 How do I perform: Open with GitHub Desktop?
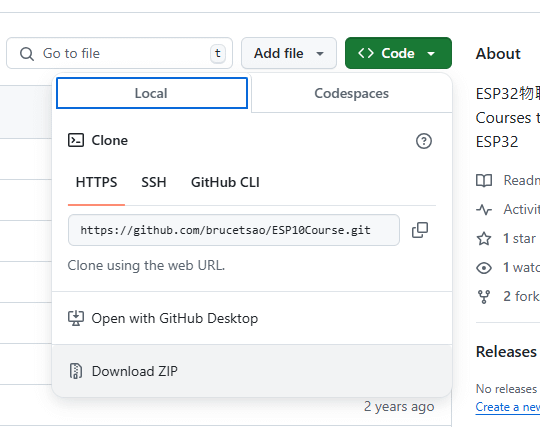pos(252,318)
